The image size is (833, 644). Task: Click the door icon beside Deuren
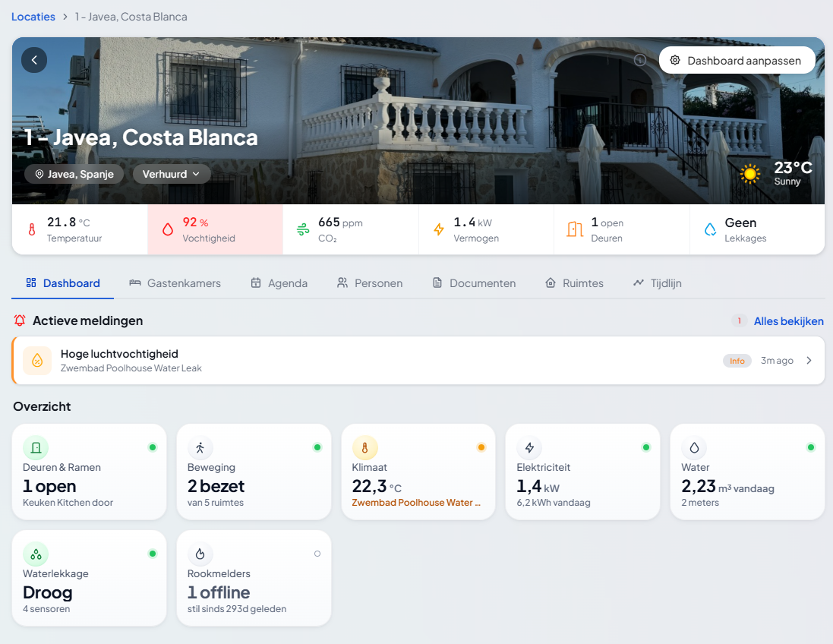[x=575, y=229]
